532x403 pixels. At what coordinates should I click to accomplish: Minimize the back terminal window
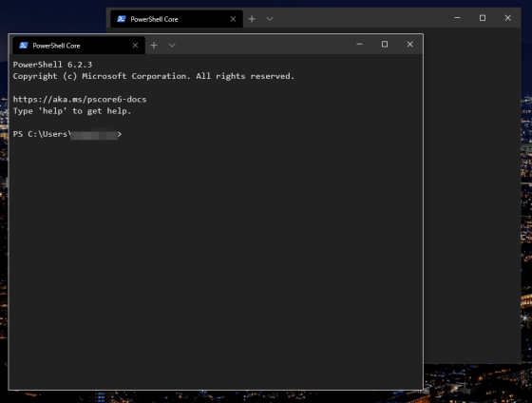[457, 18]
